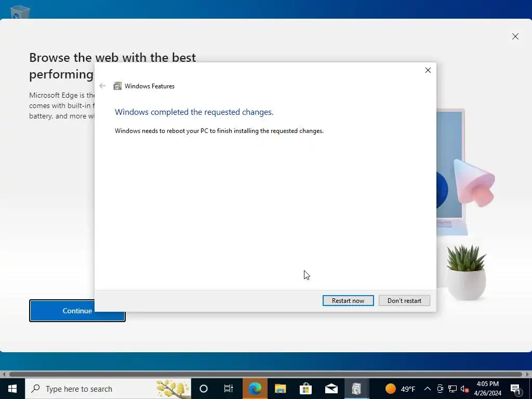Click the taskbar search box
The image size is (532, 399).
pos(108,389)
